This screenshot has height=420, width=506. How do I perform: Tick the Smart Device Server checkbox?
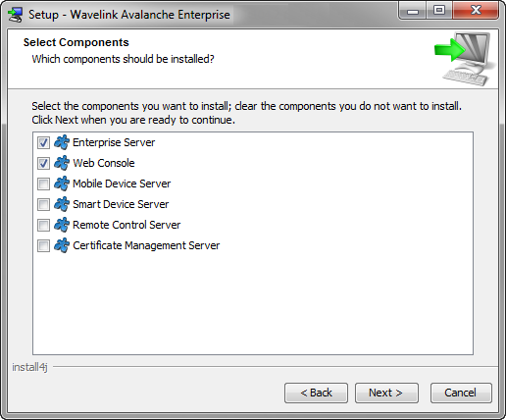43,204
